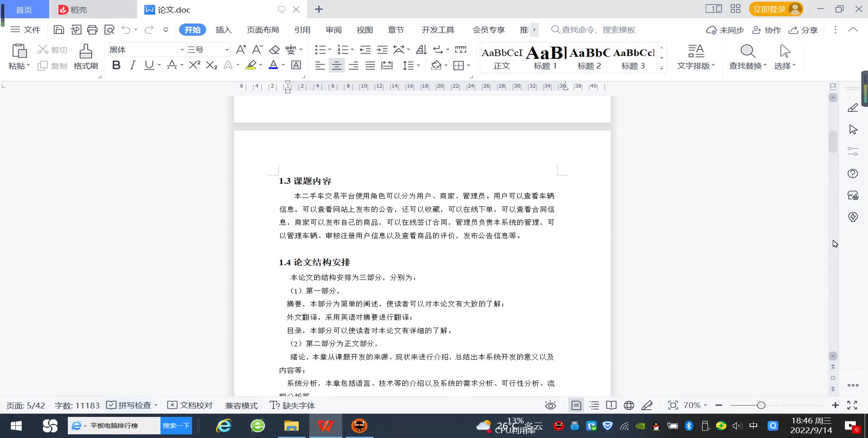The height and width of the screenshot is (438, 868).
Task: Switch to the 页面布局 ribbon tab
Action: 262,30
